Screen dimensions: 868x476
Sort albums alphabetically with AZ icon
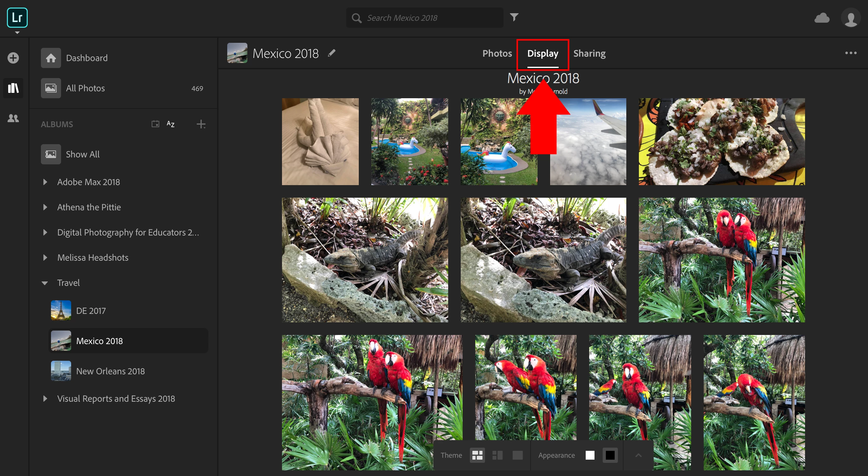(x=171, y=124)
